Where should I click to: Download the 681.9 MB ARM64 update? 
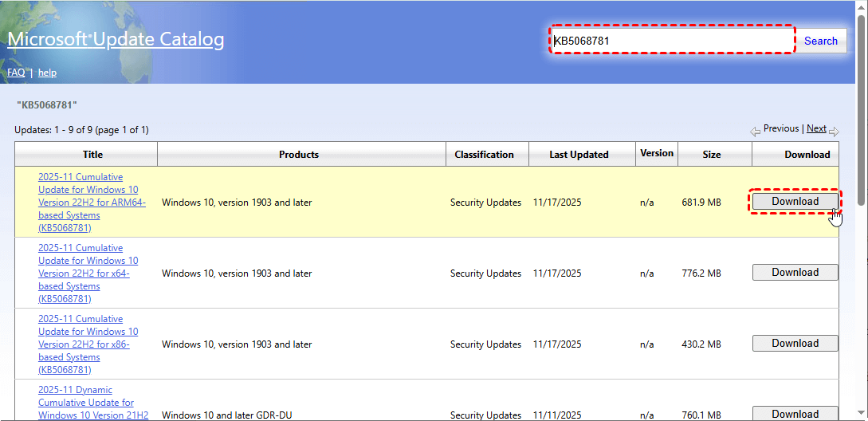795,202
